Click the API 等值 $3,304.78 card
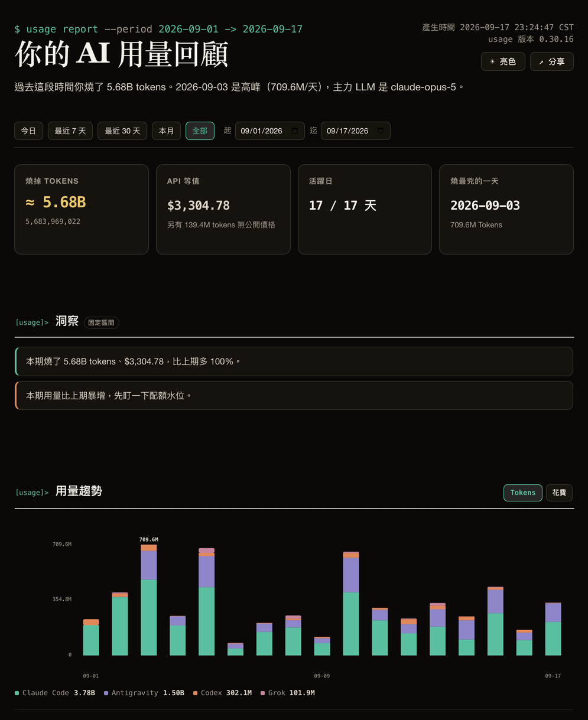588x720 pixels. [223, 209]
